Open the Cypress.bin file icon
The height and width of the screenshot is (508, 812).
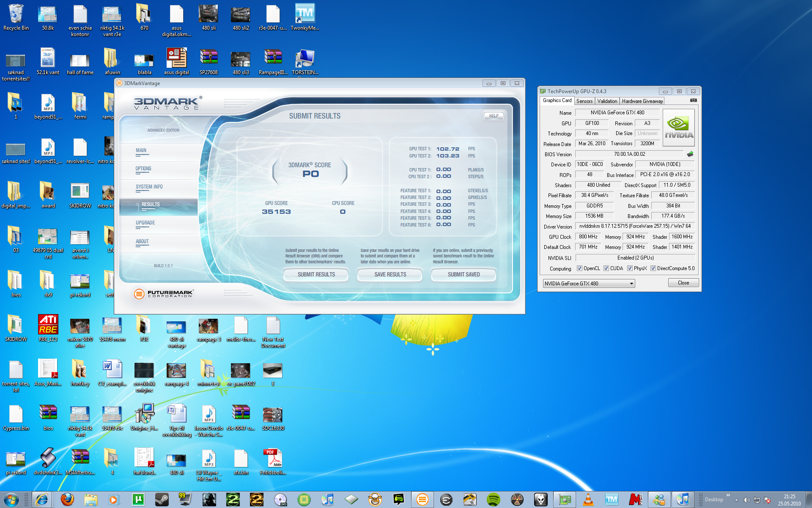[x=16, y=417]
